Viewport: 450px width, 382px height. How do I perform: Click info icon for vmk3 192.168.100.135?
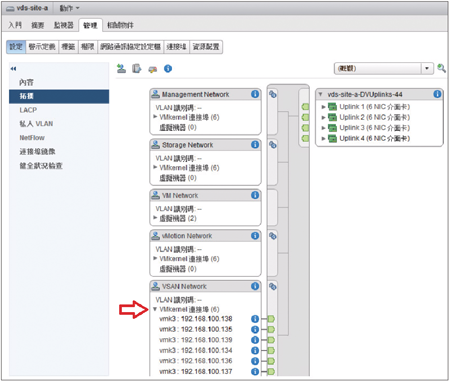255,329
